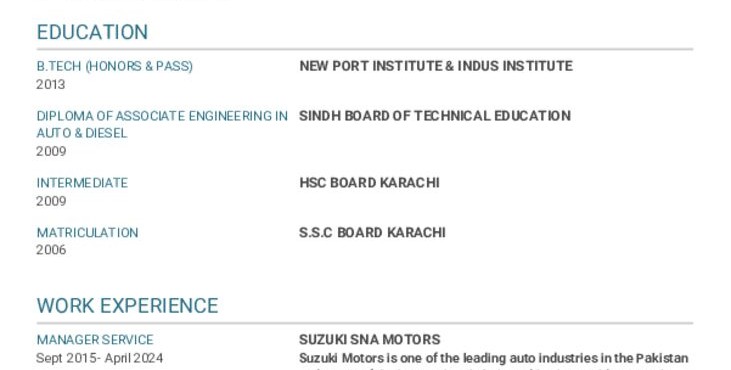This screenshot has height=370, width=731.
Task: Select SINDH BOARD OF TECHNICAL EDUCATION text
Action: pyautogui.click(x=435, y=116)
